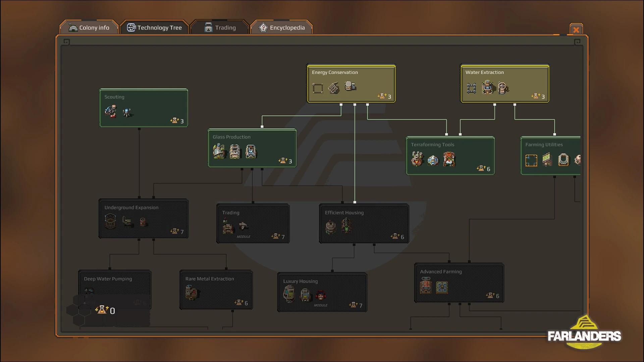The image size is (644, 362).
Task: Click the first icon in Advanced Farming
Action: pyautogui.click(x=426, y=287)
